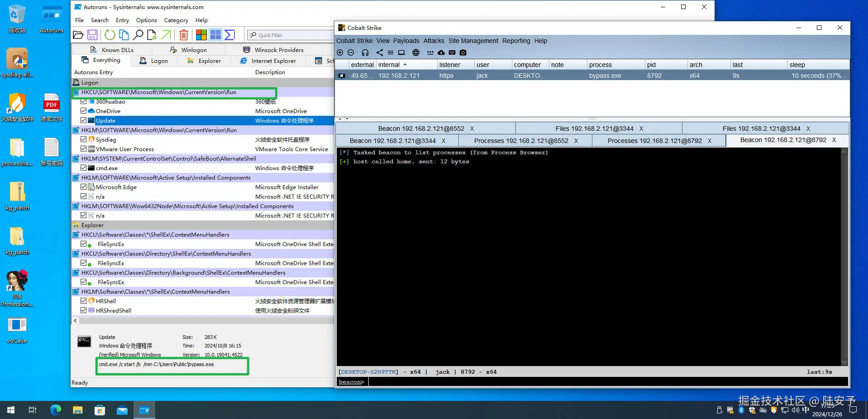868x419 pixels.
Task: Open the Payloads menu
Action: tap(406, 41)
